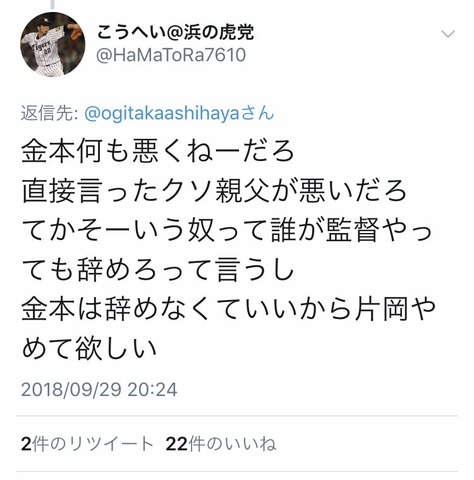Image resolution: width=474 pixels, height=480 pixels.
Task: View the list of 2件のリツイート
Action: 87,444
